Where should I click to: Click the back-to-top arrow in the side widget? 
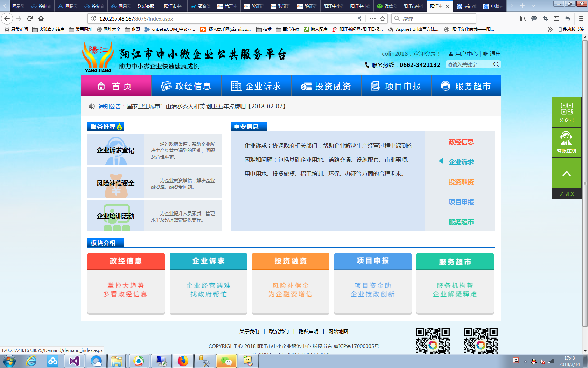tap(566, 173)
